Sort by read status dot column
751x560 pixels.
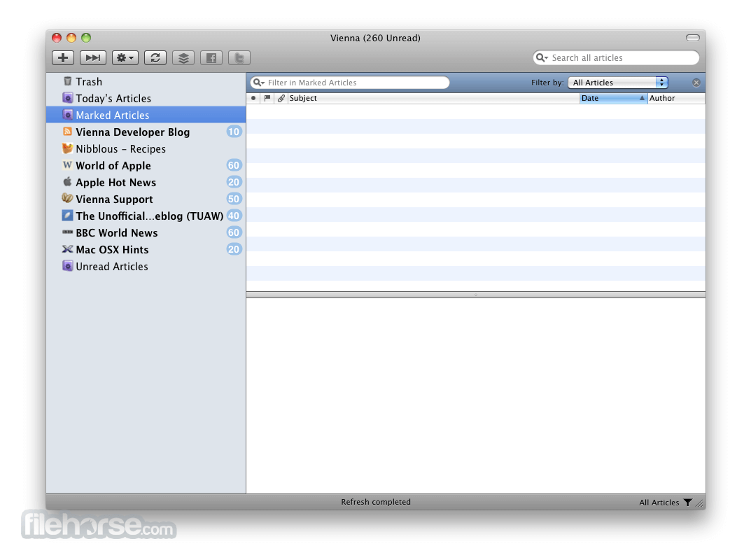pos(253,98)
